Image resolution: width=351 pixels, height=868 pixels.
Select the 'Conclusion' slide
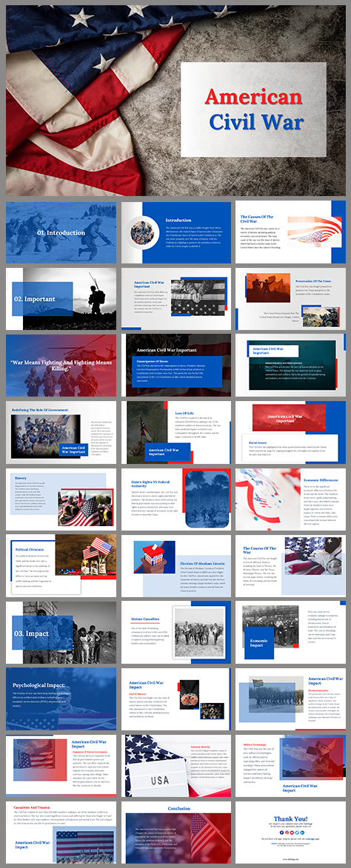click(x=176, y=832)
